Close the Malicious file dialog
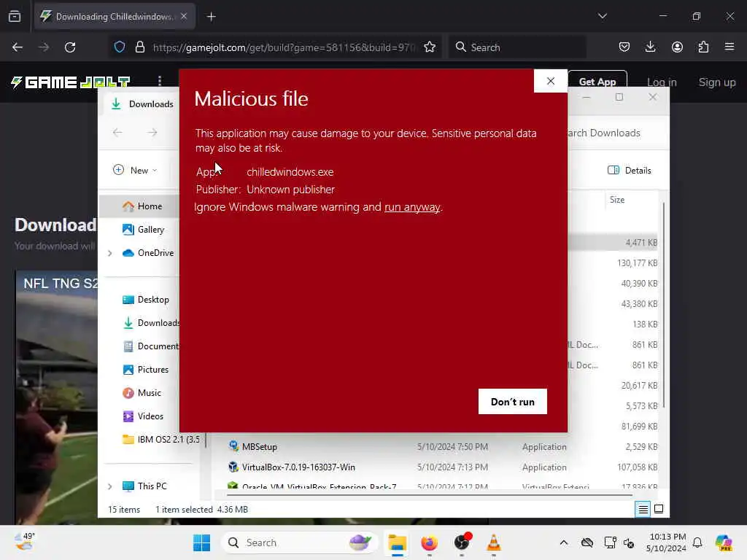The width and height of the screenshot is (747, 560). [x=551, y=81]
